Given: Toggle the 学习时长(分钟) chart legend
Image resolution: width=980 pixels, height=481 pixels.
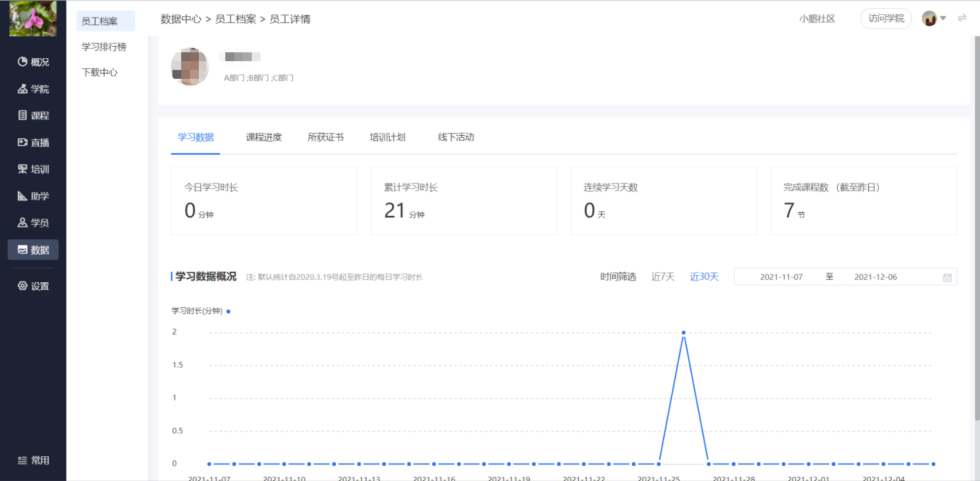Looking at the screenshot, I should (x=201, y=311).
